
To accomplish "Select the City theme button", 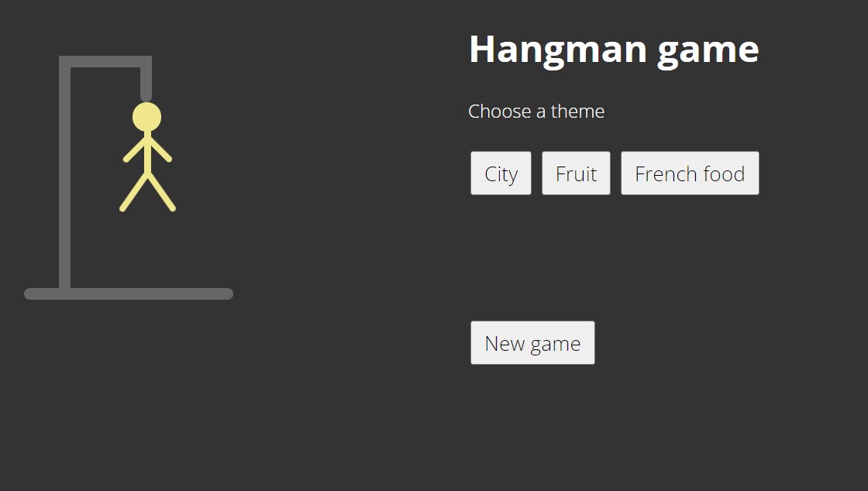I will point(501,173).
